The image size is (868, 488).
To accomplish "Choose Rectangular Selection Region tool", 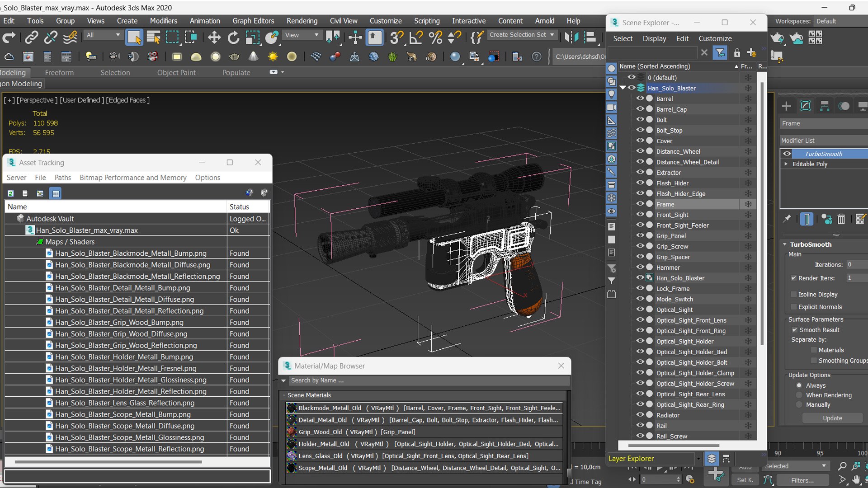I will click(x=172, y=38).
